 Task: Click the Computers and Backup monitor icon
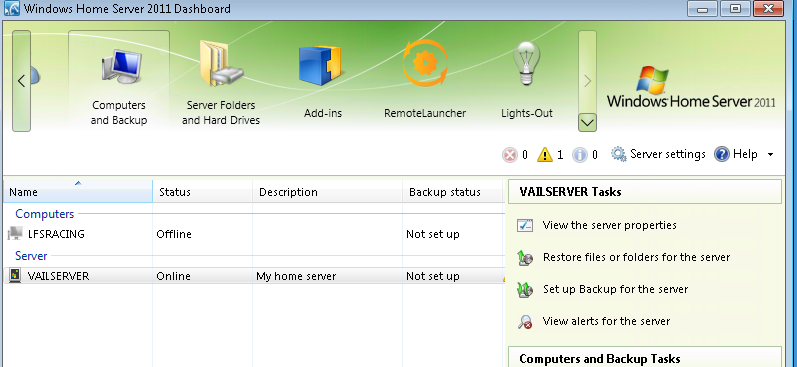click(122, 67)
